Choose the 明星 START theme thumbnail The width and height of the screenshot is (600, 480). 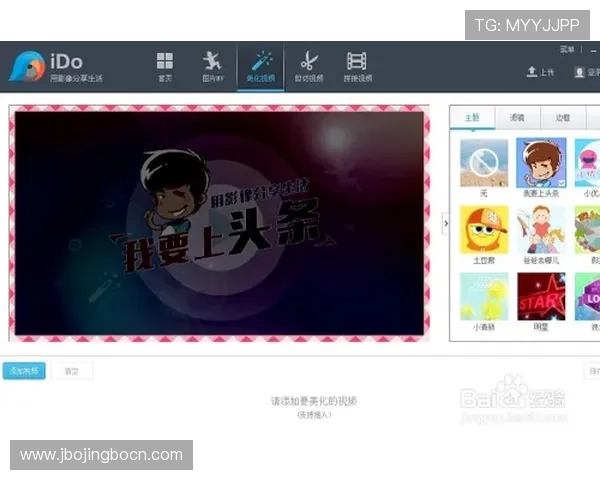(540, 296)
